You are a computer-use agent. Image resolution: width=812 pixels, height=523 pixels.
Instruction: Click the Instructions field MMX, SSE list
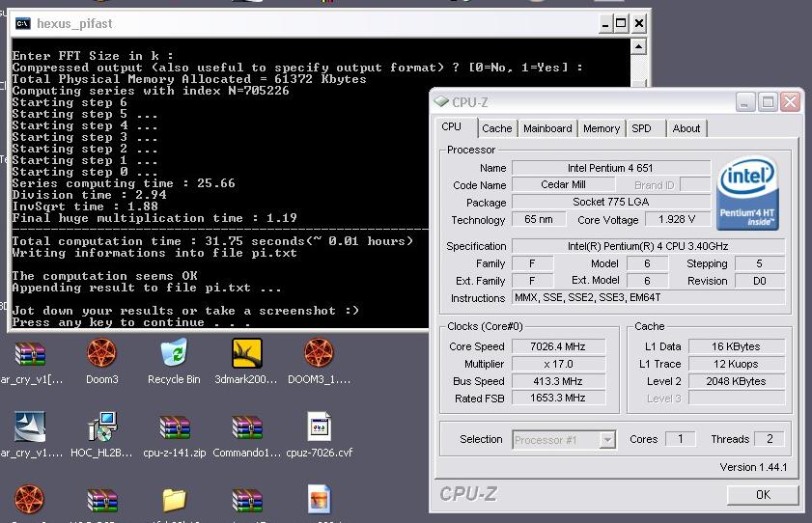tap(649, 297)
